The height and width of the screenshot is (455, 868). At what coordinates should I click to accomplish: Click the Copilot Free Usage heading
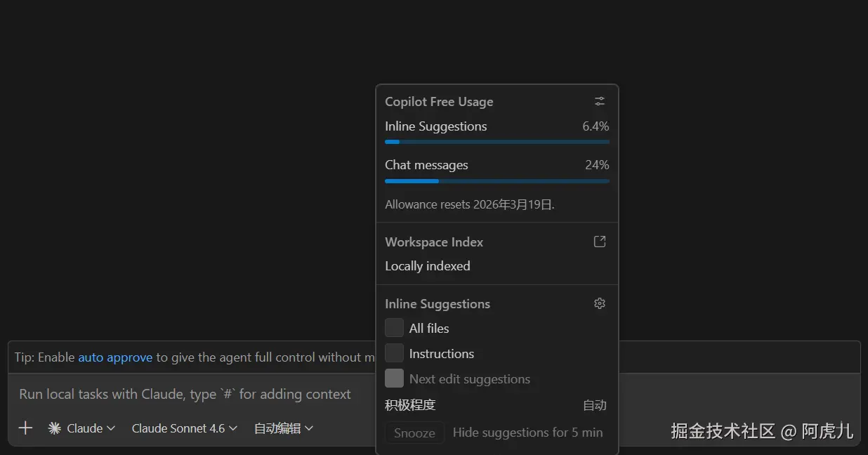(x=439, y=102)
